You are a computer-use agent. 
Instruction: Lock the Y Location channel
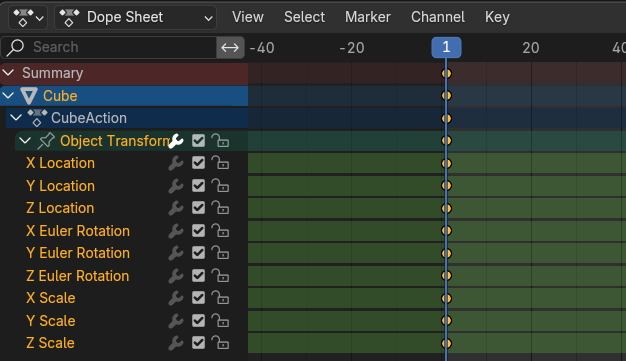[220, 186]
